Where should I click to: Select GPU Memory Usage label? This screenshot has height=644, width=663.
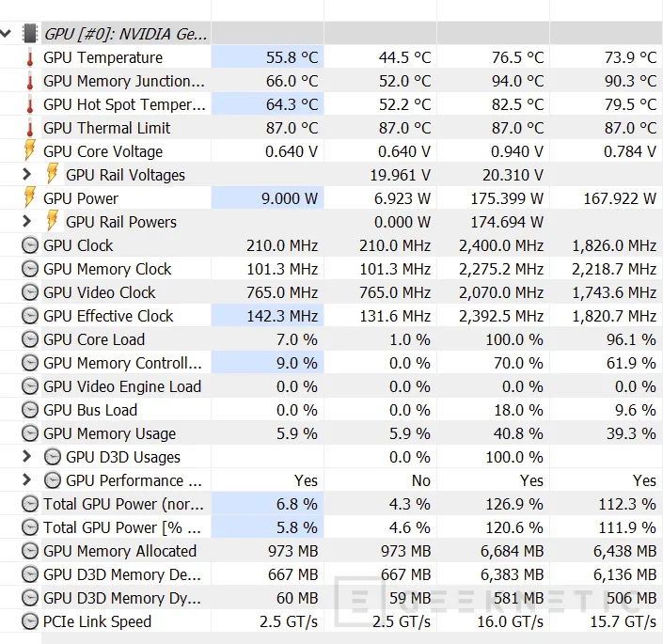[109, 434]
